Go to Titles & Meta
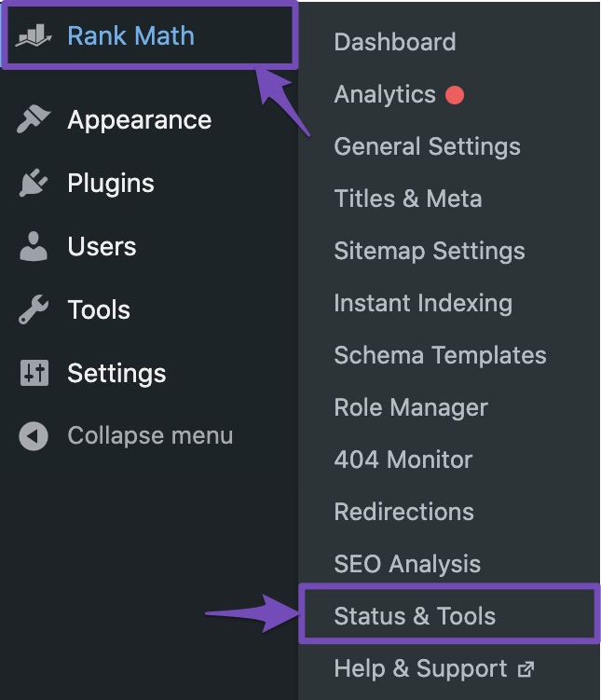Viewport: 601px width, 700px height. point(407,199)
